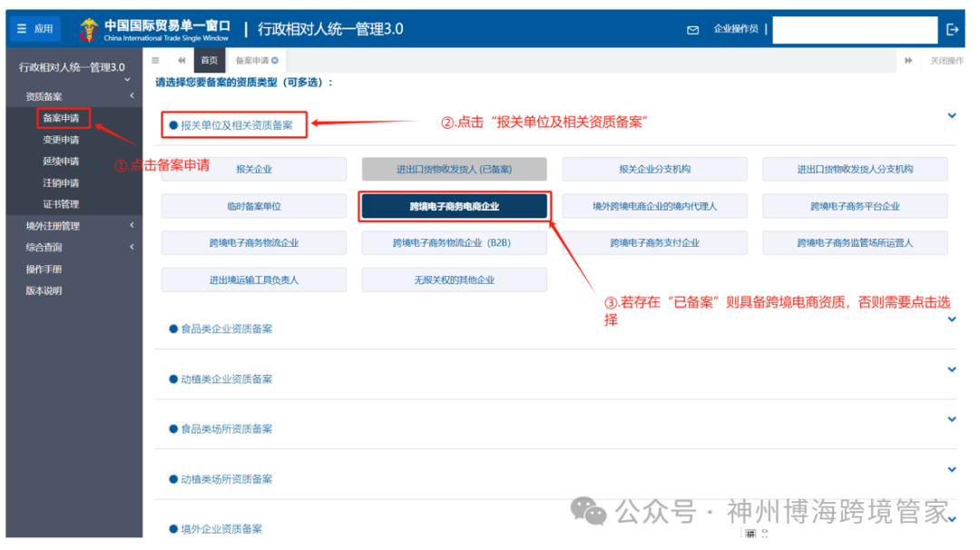
Task: Select 报关企业分支机构 option
Action: tap(654, 169)
